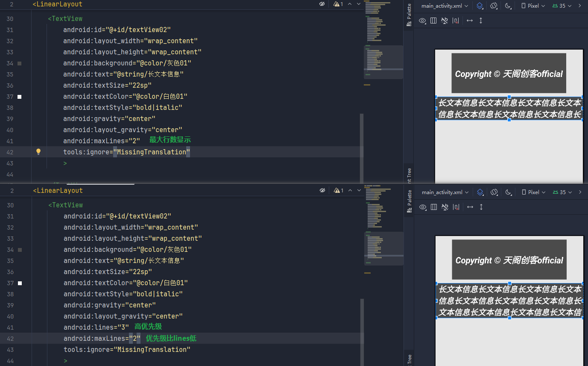Click the code minimap in upper editor
Viewport: 588px width, 366px height.
pyautogui.click(x=383, y=43)
